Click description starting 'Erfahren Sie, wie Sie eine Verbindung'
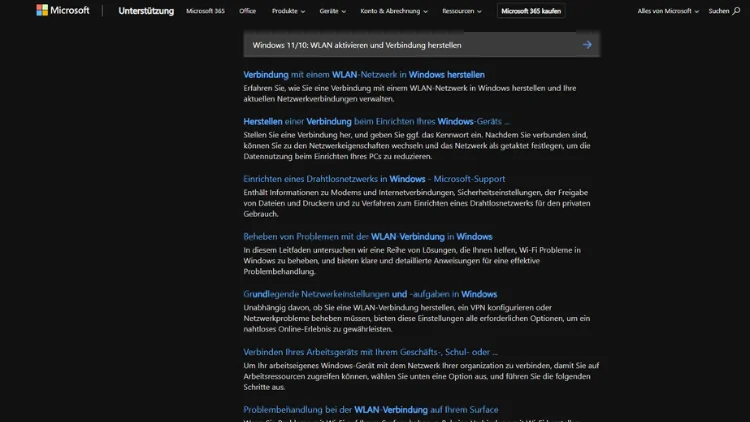 410,93
